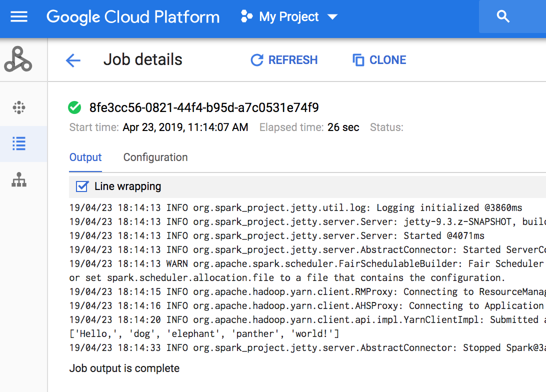Click the Google Cloud Platform title
The height and width of the screenshot is (392, 546).
coord(133,17)
